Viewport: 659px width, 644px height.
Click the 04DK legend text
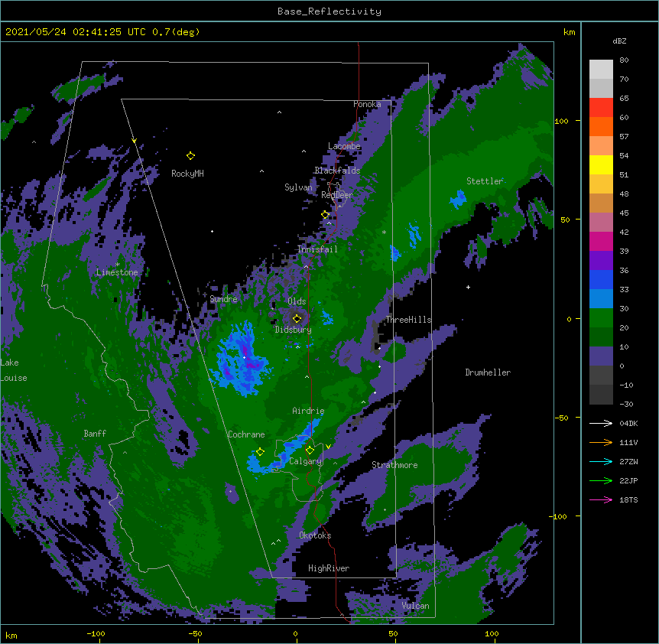coord(628,423)
